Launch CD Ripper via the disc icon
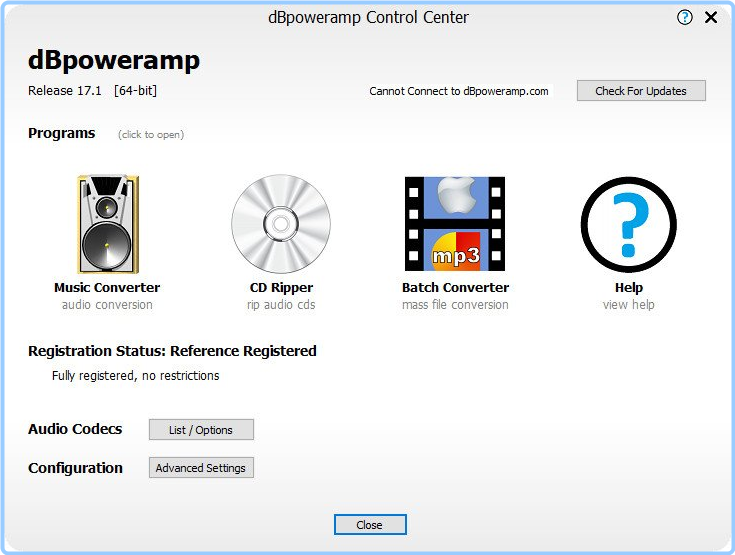The image size is (735, 555). pyautogui.click(x=281, y=224)
